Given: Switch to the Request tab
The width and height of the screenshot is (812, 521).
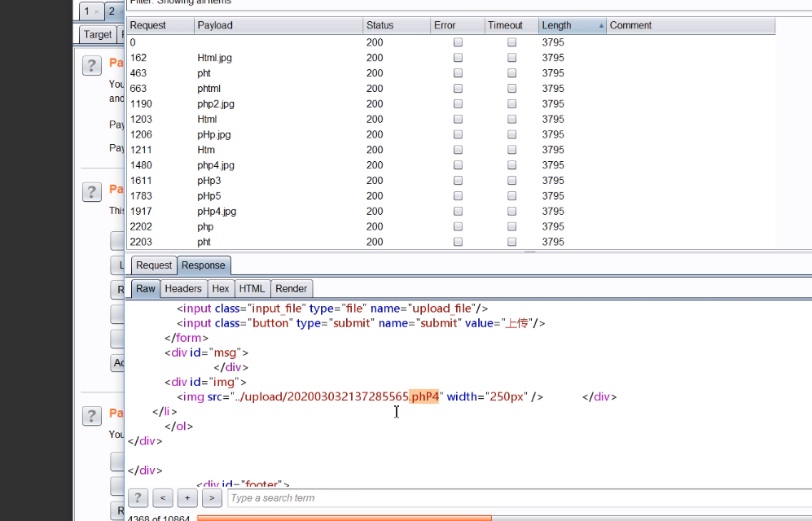Looking at the screenshot, I should pyautogui.click(x=154, y=265).
